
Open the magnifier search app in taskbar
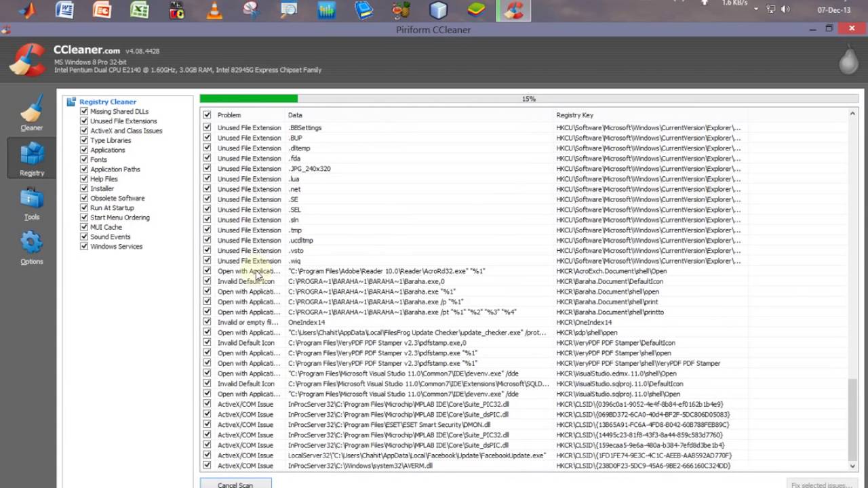click(289, 10)
